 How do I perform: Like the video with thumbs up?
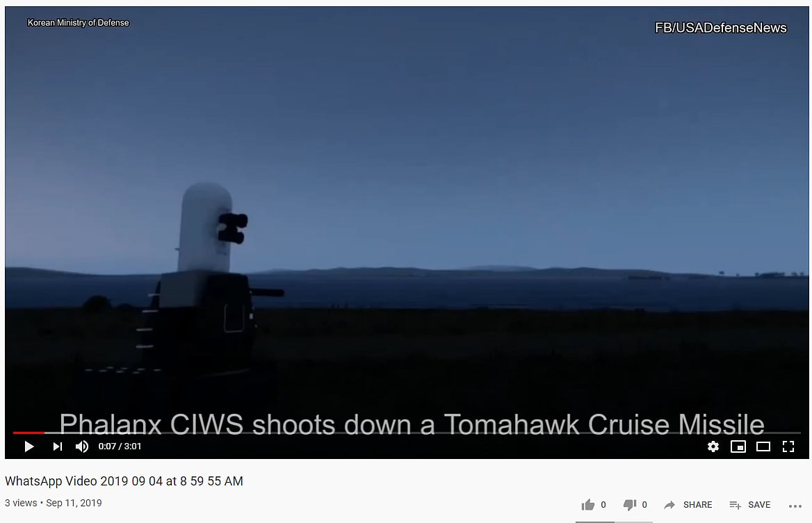click(x=587, y=505)
